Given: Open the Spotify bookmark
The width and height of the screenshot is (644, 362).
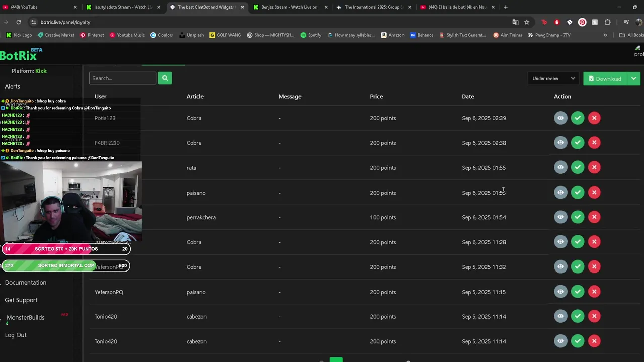Looking at the screenshot, I should coord(311,35).
